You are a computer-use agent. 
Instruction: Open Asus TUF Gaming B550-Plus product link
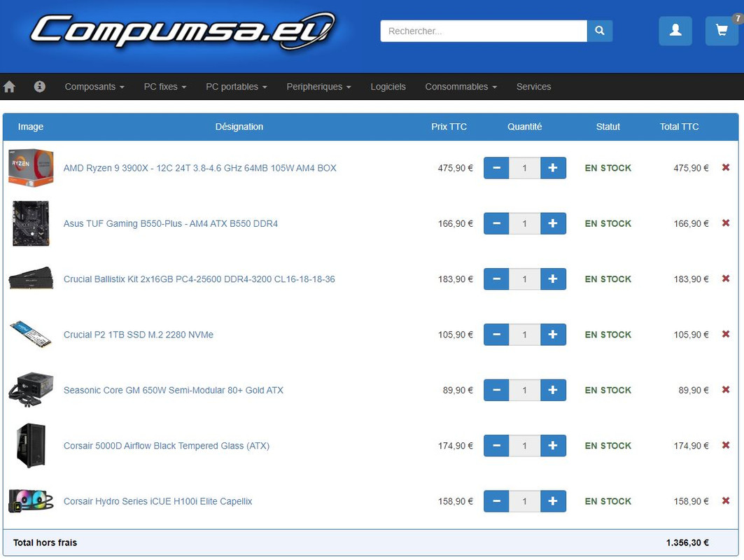pyautogui.click(x=171, y=223)
